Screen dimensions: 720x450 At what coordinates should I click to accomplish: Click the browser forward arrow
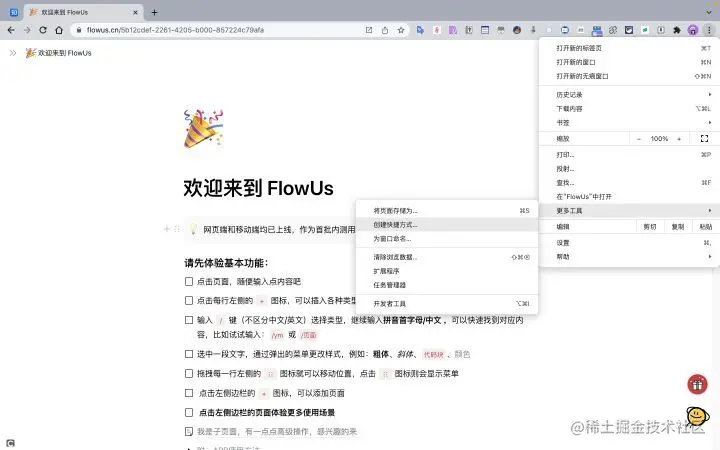pyautogui.click(x=27, y=30)
